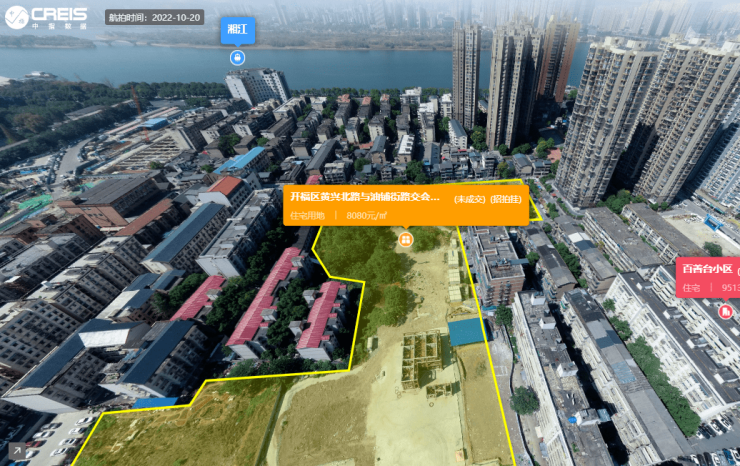Click the 开福区黄兴北路与湘铺街路交会 parcel title
This screenshot has height=466, width=740.
[x=365, y=197]
